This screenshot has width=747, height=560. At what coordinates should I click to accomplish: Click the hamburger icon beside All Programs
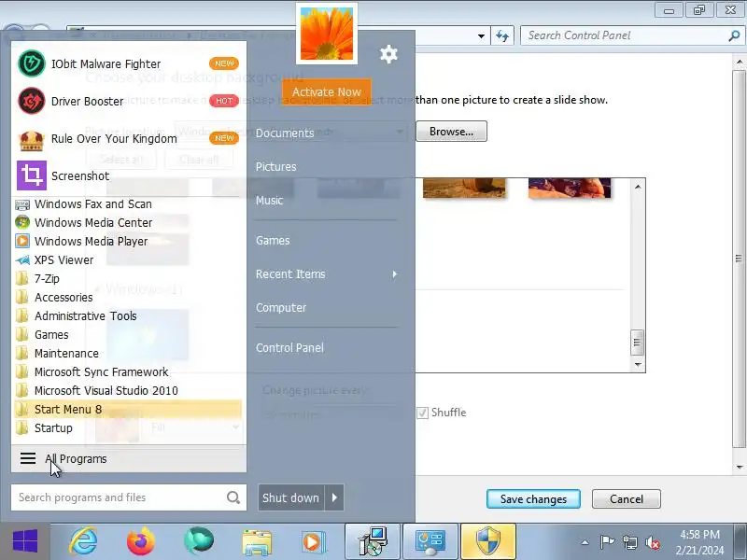(x=28, y=458)
